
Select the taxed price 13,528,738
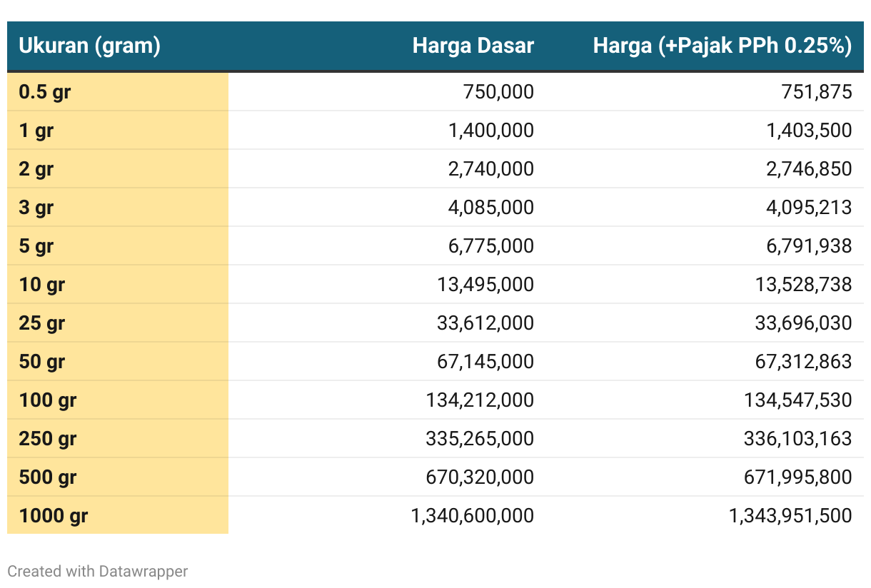(803, 285)
